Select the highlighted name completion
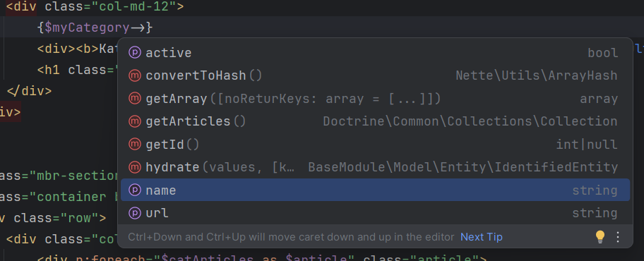The width and height of the screenshot is (644, 261). 375,190
